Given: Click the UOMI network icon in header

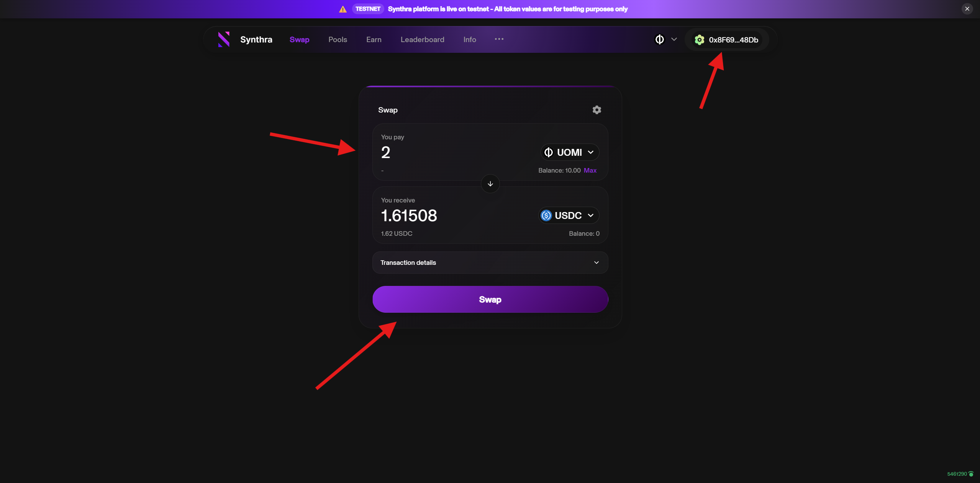Looking at the screenshot, I should [x=659, y=39].
